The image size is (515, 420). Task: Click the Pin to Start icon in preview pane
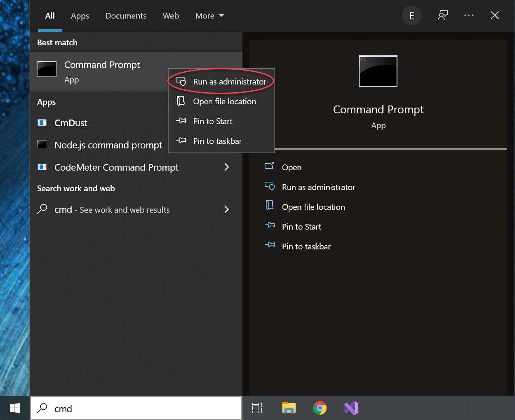point(270,225)
